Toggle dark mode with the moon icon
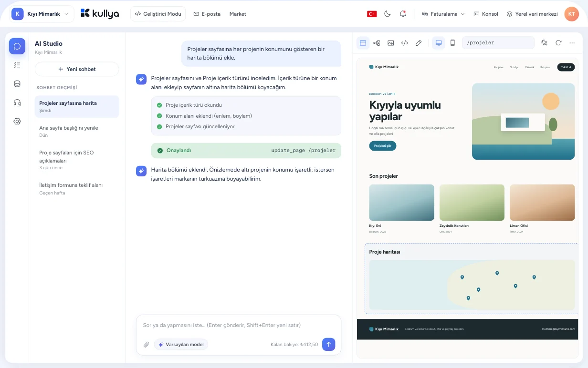 coord(388,14)
